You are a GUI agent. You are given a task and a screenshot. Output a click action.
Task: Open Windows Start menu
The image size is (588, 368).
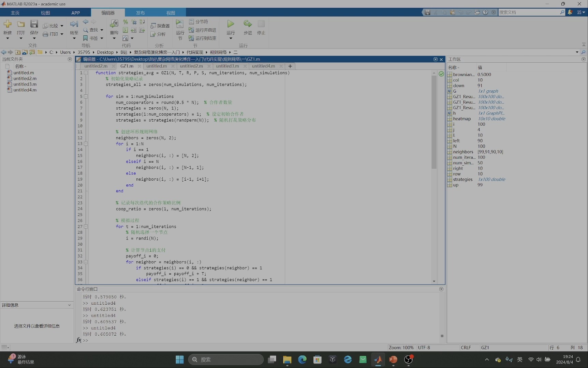[180, 359]
